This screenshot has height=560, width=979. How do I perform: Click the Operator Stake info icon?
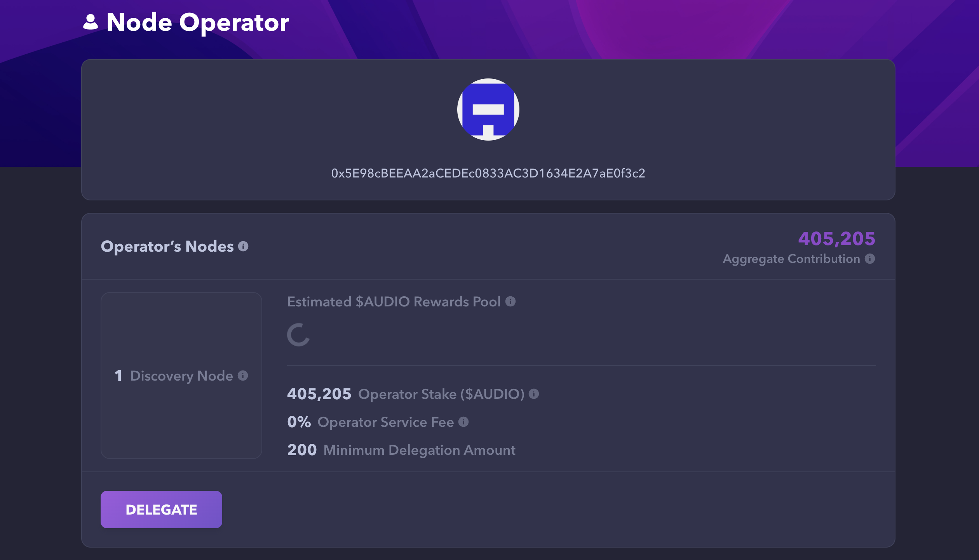(534, 394)
